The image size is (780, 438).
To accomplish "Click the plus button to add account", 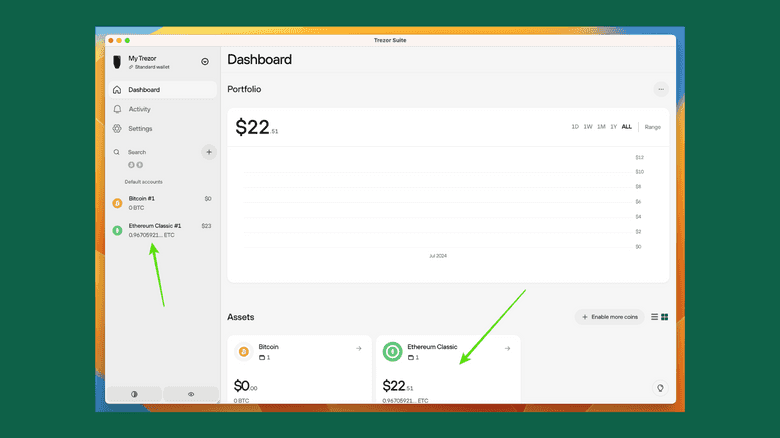I will (x=209, y=152).
